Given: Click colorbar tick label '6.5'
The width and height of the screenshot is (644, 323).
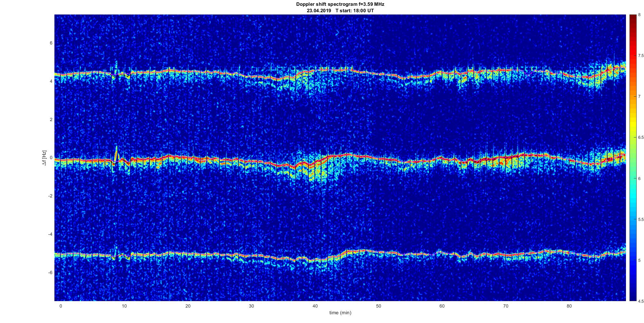Looking at the screenshot, I should 641,138.
